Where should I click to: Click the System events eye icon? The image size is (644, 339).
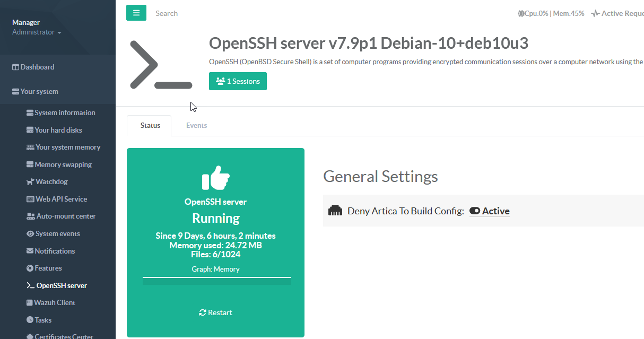tap(30, 234)
